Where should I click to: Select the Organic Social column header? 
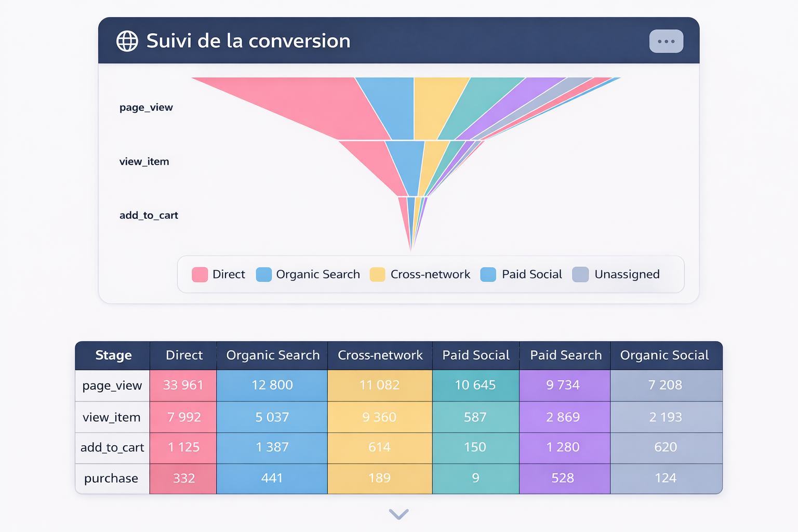point(664,355)
